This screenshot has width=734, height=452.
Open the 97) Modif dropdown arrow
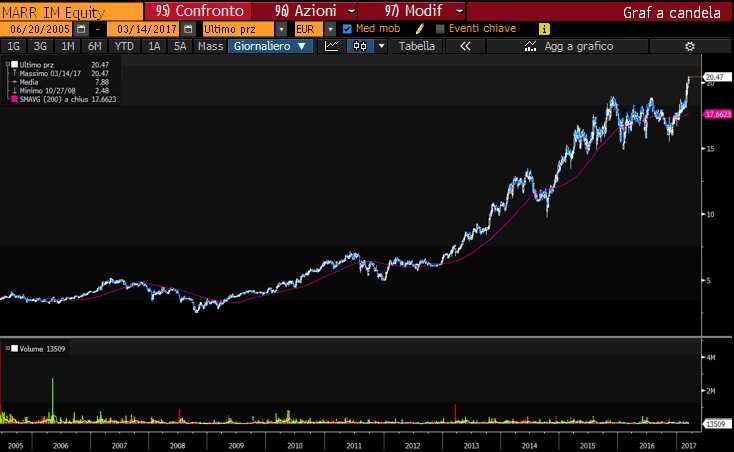[x=460, y=11]
